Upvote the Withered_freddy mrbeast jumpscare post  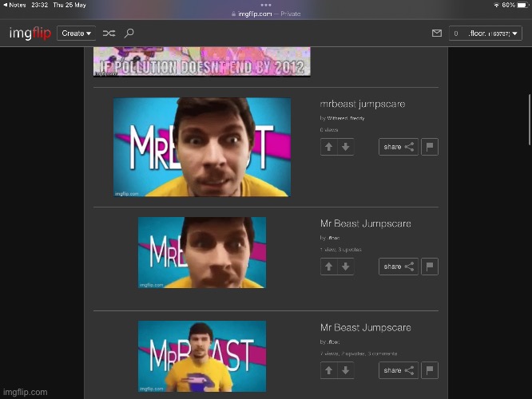(x=328, y=147)
